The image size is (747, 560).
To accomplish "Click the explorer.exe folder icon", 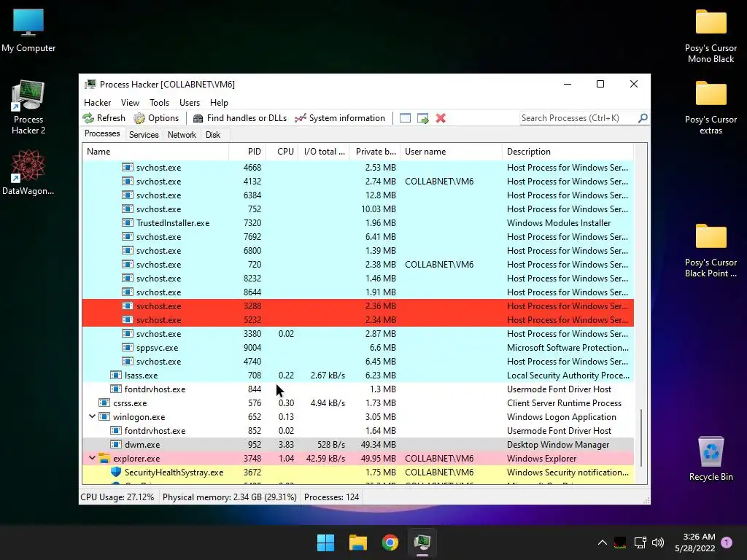I will click(x=104, y=459).
